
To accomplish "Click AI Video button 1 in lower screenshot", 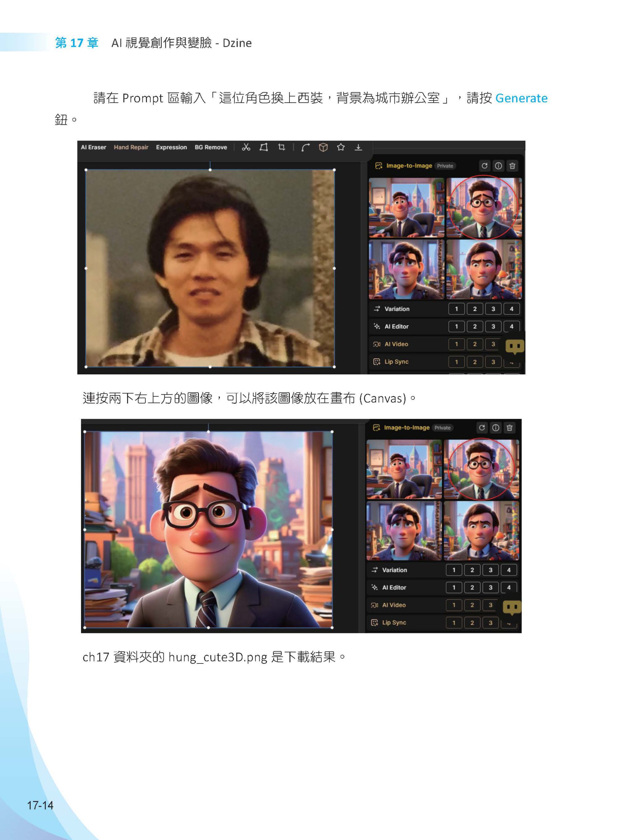I will coord(454,605).
